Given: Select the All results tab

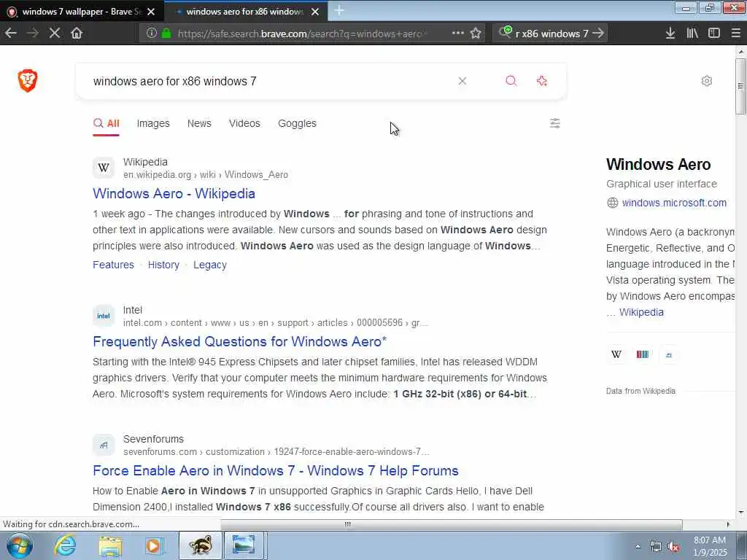Looking at the screenshot, I should [x=107, y=123].
